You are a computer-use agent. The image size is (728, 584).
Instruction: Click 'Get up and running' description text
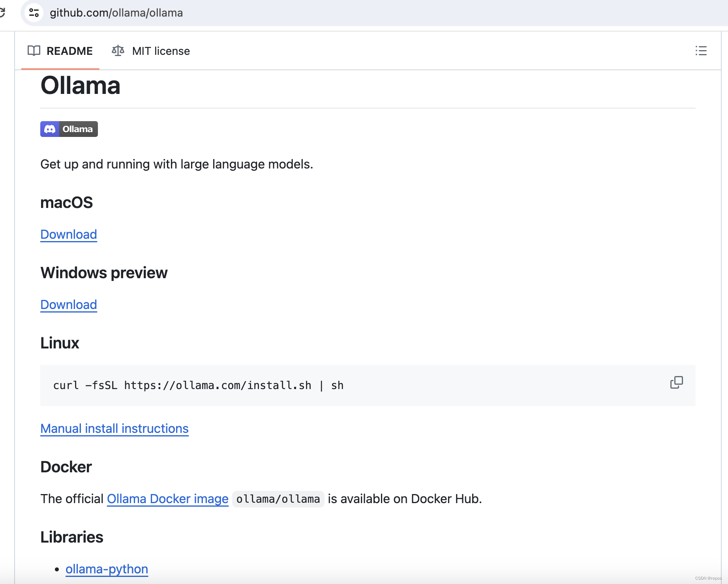pyautogui.click(x=176, y=164)
